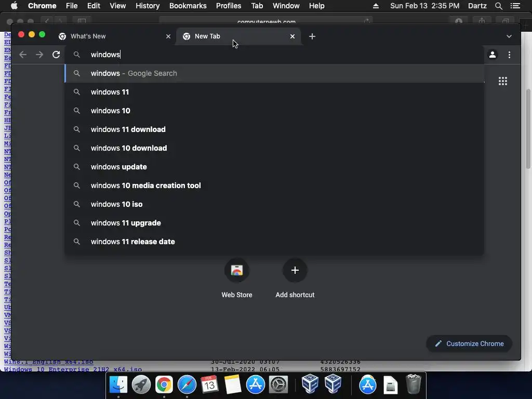Pick 'windows 11 download' suggestion
This screenshot has width=532, height=399.
point(274,129)
